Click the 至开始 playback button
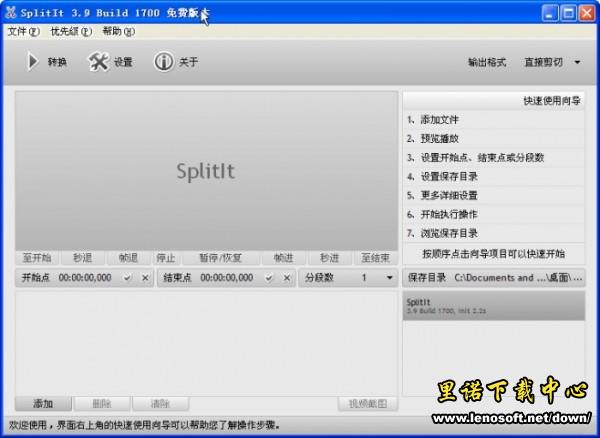This screenshot has width=600, height=438. click(x=37, y=258)
